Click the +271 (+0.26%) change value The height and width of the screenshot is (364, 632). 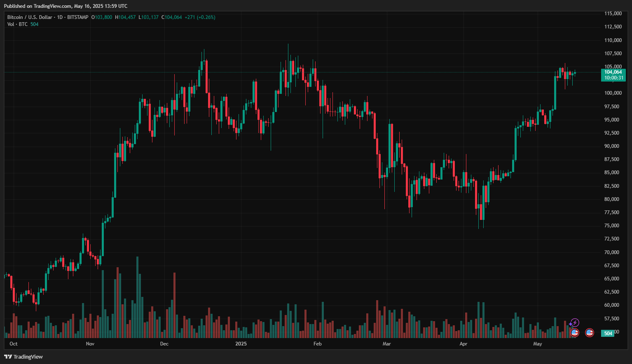200,17
